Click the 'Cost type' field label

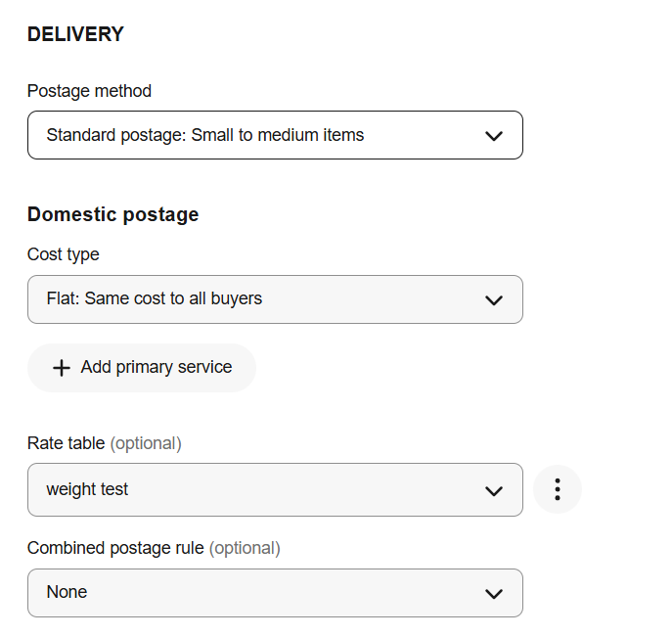[x=64, y=254]
